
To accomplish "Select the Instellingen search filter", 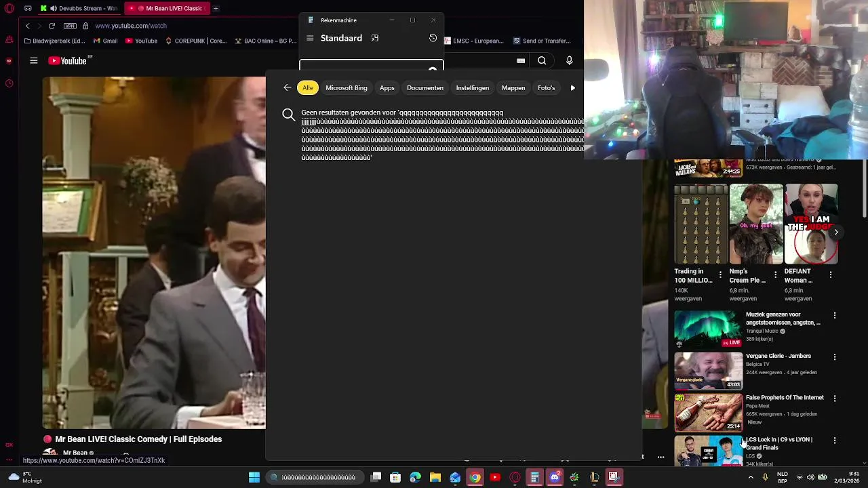I will (472, 87).
